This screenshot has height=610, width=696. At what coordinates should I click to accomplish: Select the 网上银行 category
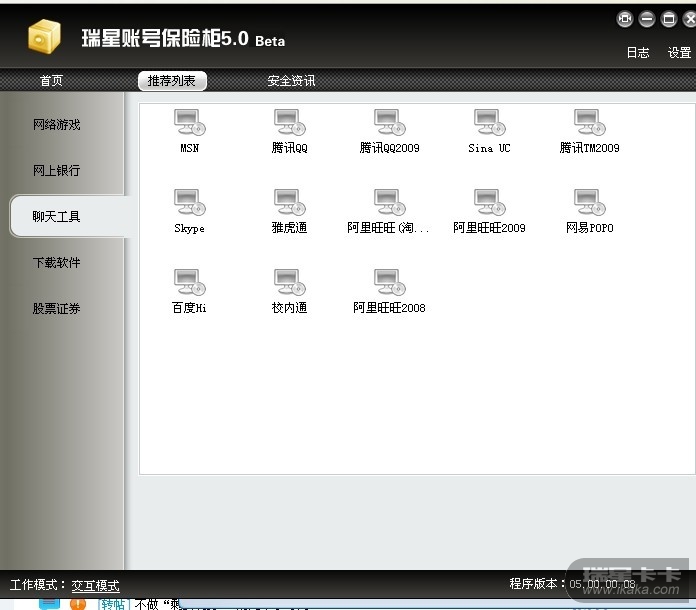[56, 170]
